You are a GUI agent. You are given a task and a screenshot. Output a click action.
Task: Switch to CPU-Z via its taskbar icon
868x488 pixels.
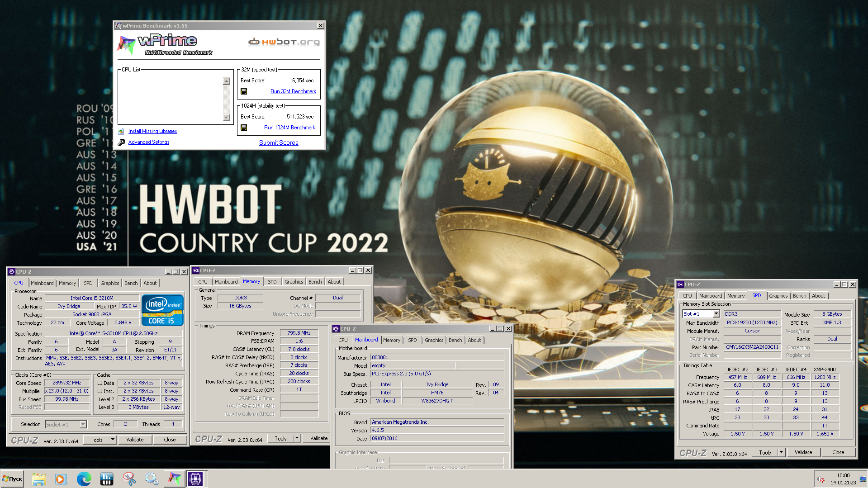point(196,479)
